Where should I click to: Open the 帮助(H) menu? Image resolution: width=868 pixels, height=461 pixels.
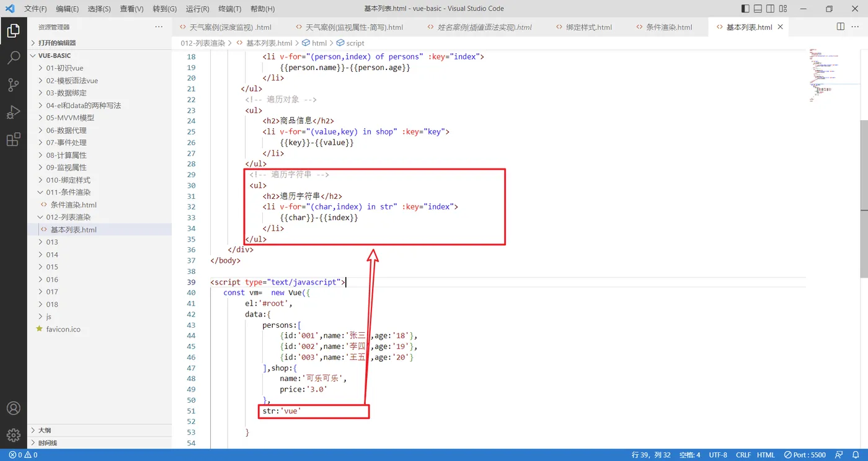point(262,9)
